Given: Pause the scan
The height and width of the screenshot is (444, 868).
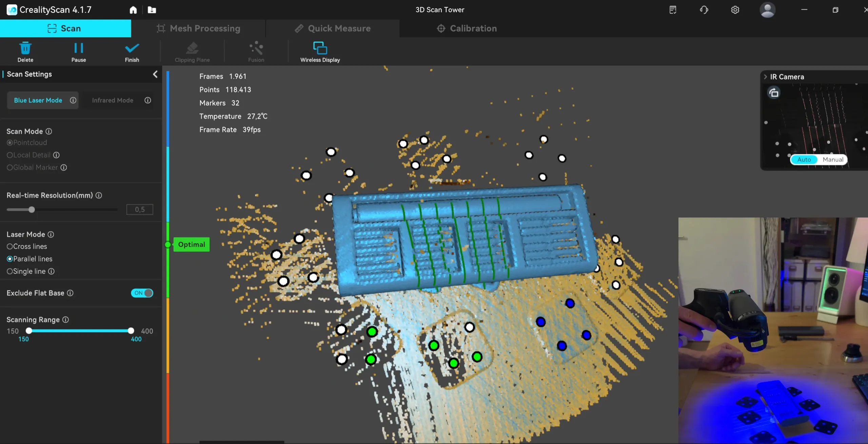Looking at the screenshot, I should [78, 49].
